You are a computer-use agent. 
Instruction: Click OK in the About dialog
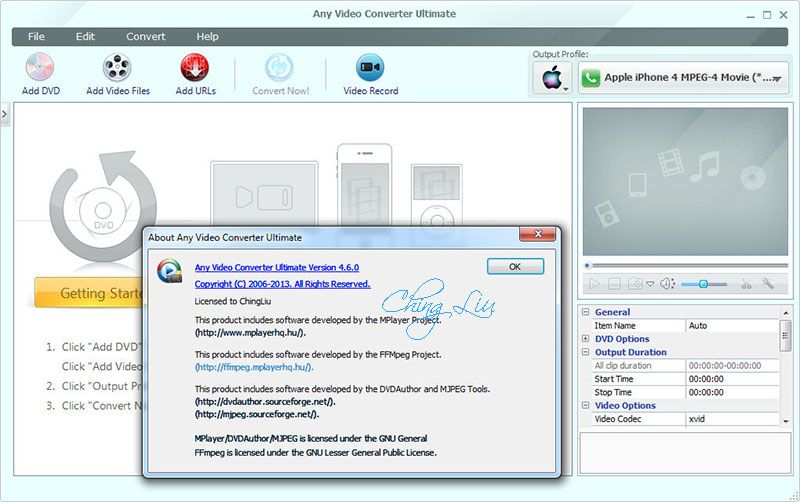tap(515, 267)
